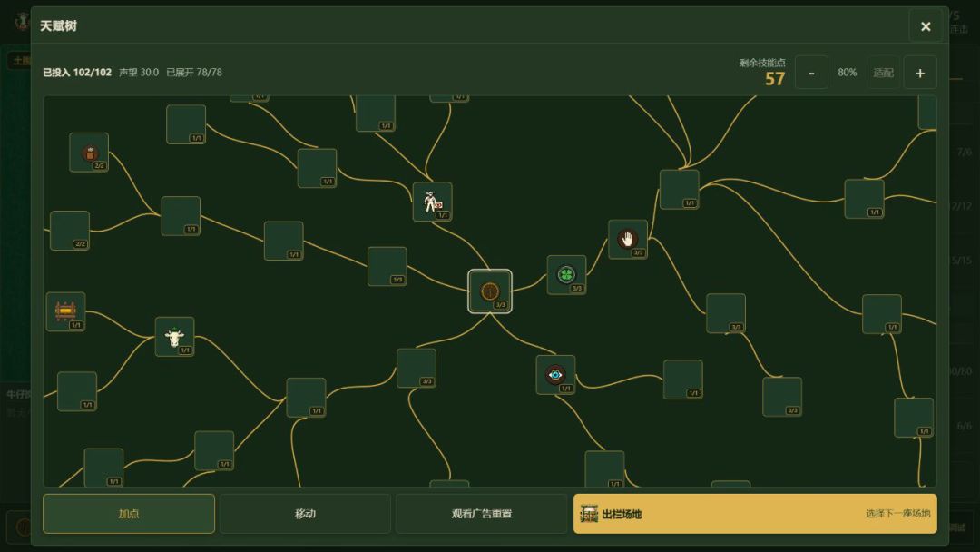This screenshot has height=552, width=980.
Task: Click the 观看广告重置 button
Action: point(481,514)
